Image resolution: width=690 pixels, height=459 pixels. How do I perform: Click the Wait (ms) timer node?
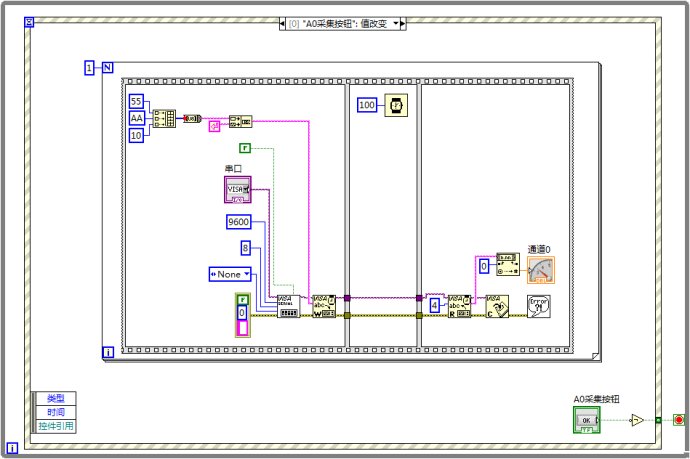pyautogui.click(x=394, y=105)
